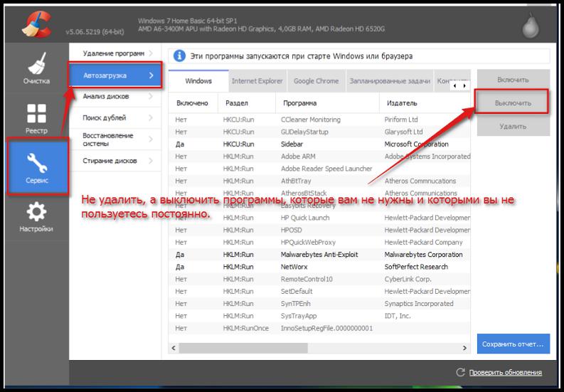
Task: Open Удаление программ menu item
Action: [115, 53]
